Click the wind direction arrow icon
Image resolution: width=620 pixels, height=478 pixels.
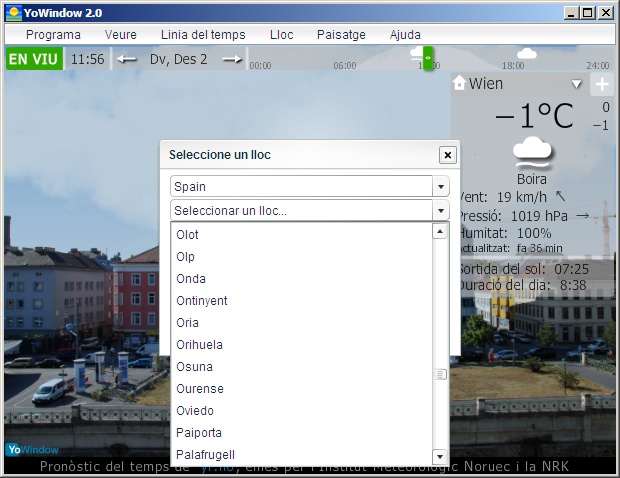[x=560, y=196]
